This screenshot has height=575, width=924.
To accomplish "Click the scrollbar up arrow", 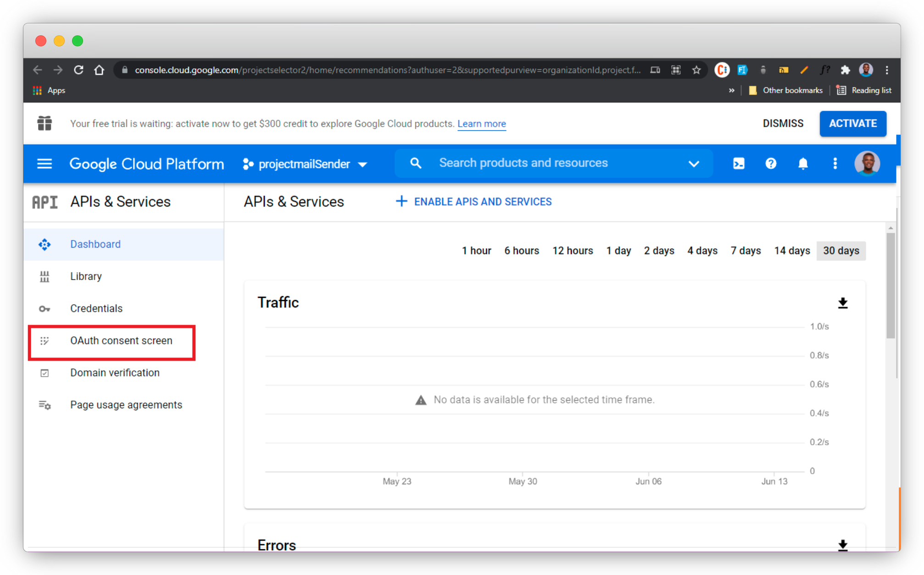I will 891,228.
